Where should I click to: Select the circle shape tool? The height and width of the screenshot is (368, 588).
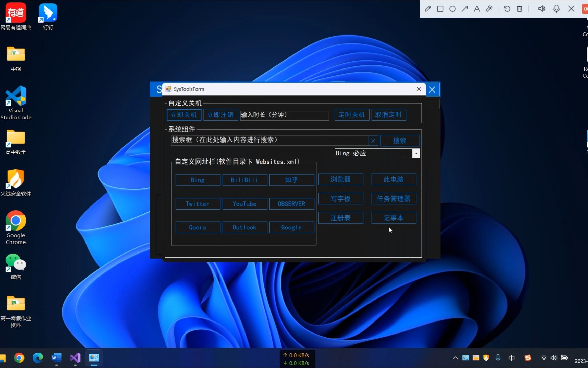(x=452, y=9)
